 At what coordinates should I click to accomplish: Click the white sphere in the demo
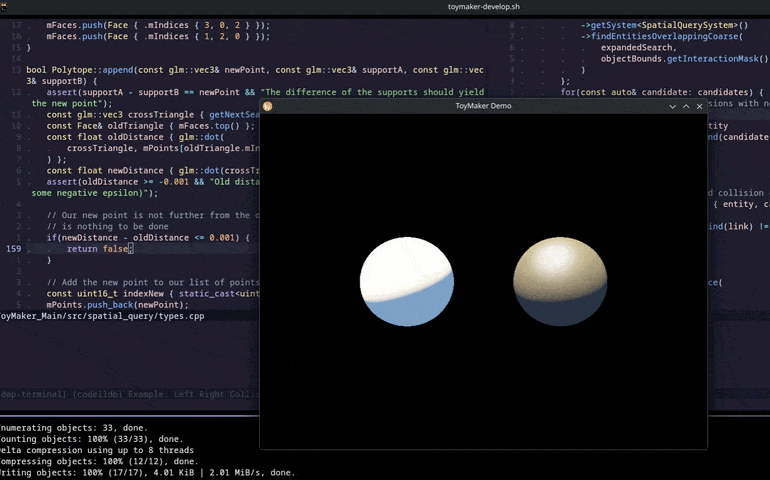click(x=407, y=282)
